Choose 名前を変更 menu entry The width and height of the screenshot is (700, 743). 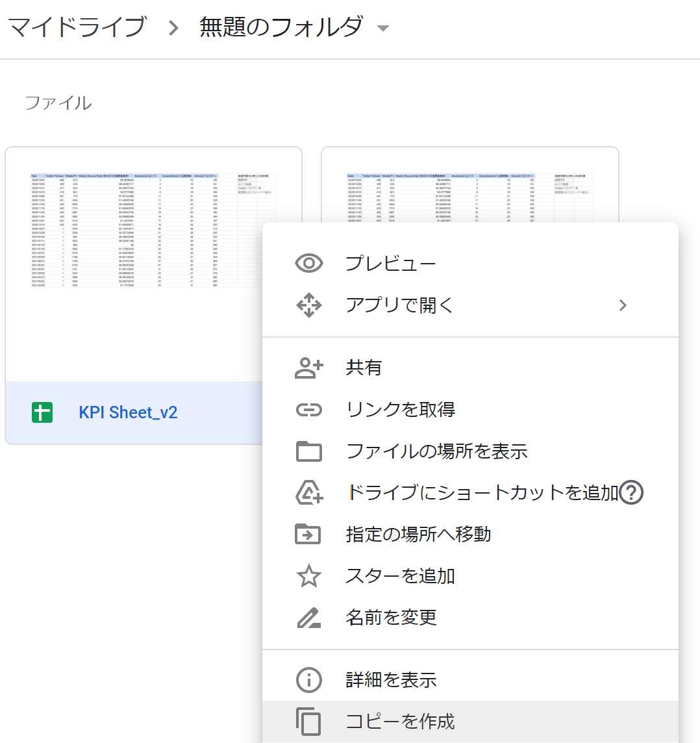click(470, 618)
